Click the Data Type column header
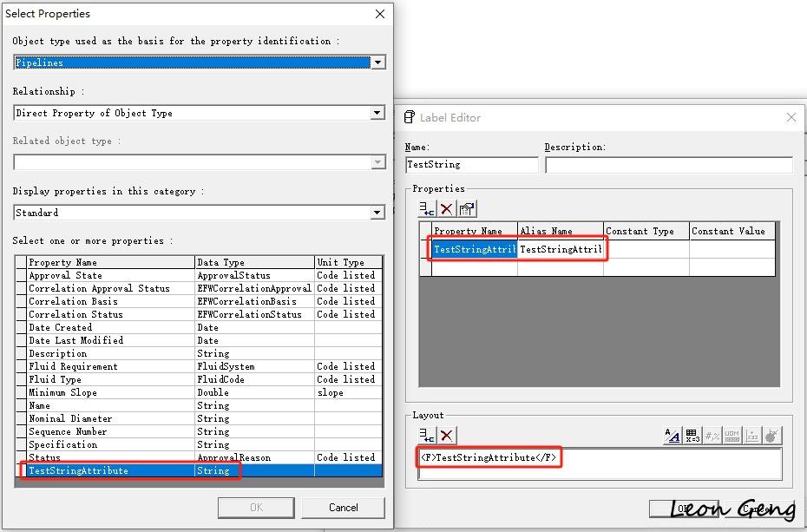Viewport: 807px width, 532px height. (255, 262)
